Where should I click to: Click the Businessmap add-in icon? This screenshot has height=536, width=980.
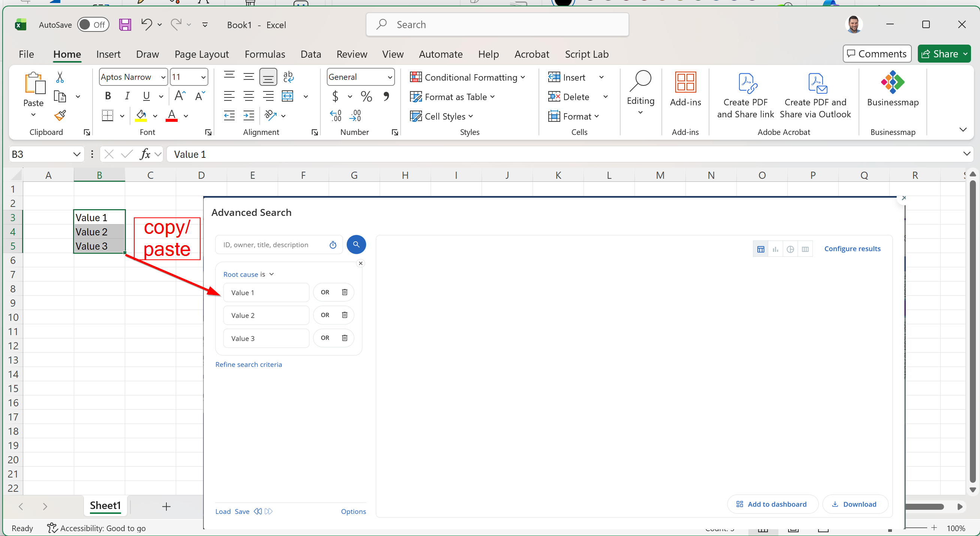coord(892,82)
